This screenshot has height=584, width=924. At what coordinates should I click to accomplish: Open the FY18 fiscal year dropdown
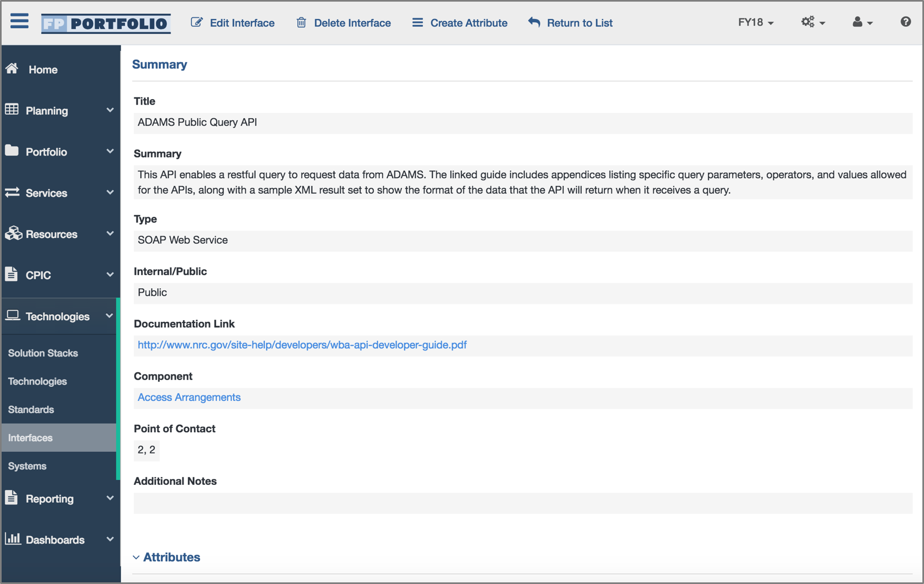click(756, 22)
